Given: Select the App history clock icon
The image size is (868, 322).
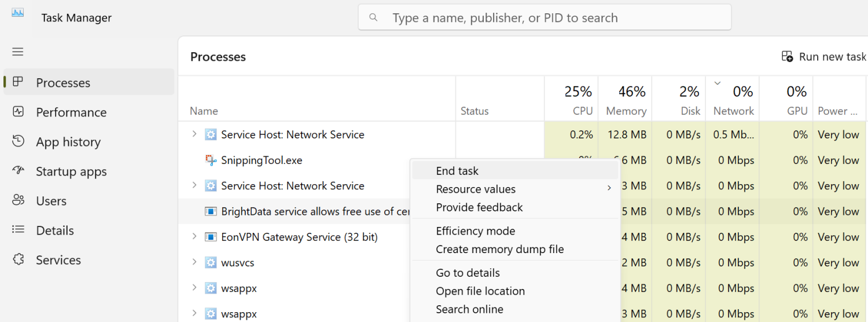Looking at the screenshot, I should pos(18,141).
